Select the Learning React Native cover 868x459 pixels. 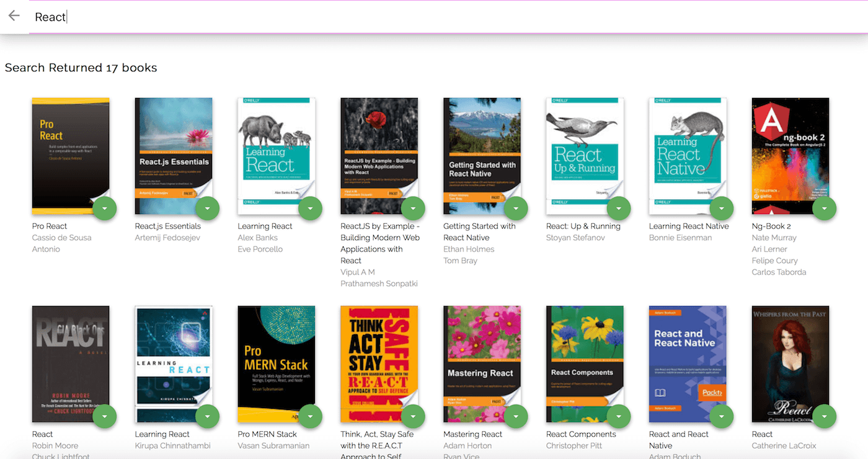(x=688, y=156)
